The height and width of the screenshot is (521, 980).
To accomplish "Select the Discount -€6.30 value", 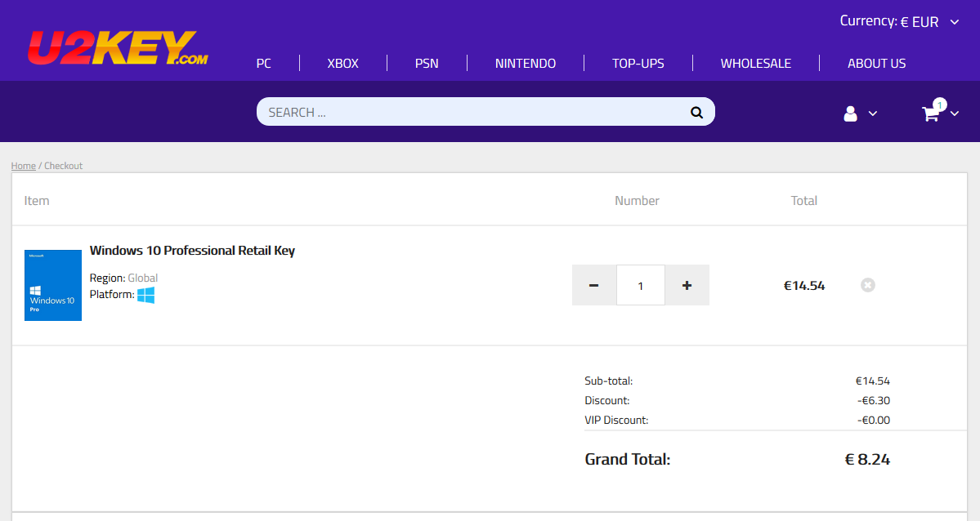I will 874,400.
